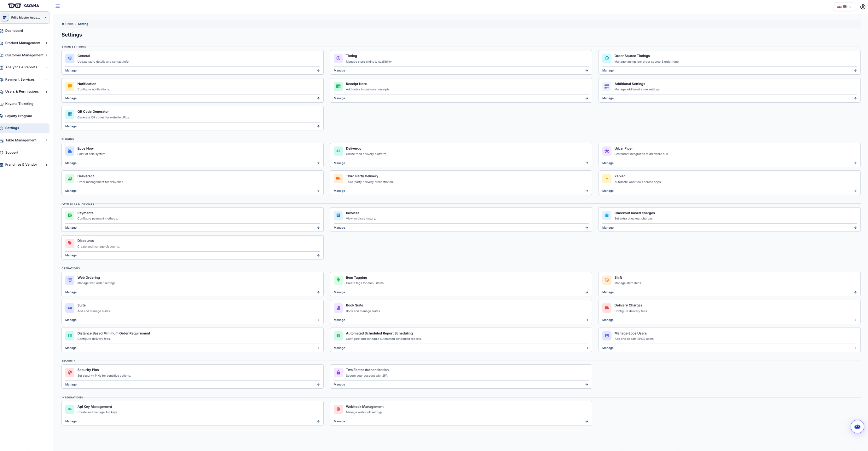Image resolution: width=868 pixels, height=451 pixels.
Task: Click the Notification card icon
Action: (x=70, y=86)
